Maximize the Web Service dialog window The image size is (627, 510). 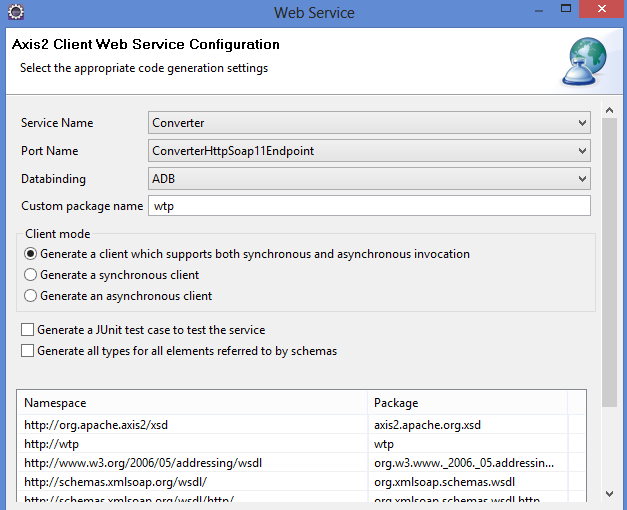566,9
